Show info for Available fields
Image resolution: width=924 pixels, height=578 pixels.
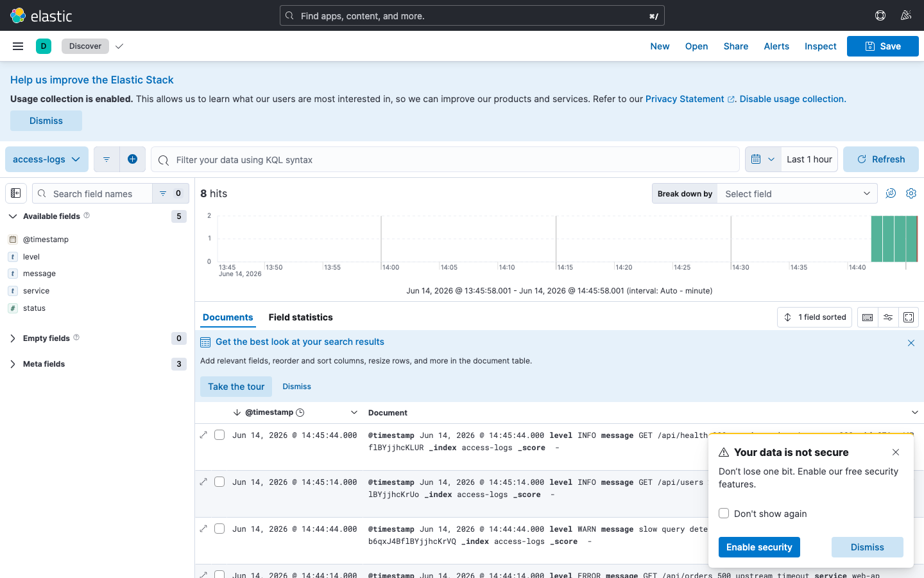click(x=87, y=216)
